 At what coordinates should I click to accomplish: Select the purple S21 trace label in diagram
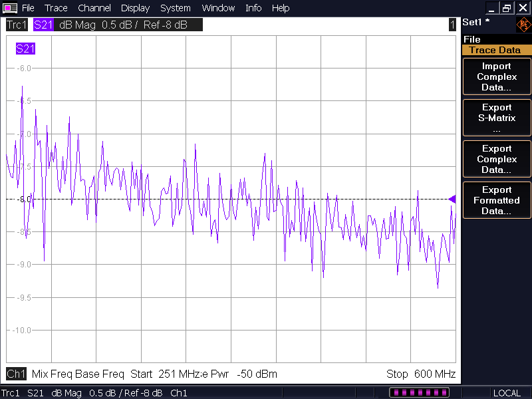pyautogui.click(x=25, y=49)
